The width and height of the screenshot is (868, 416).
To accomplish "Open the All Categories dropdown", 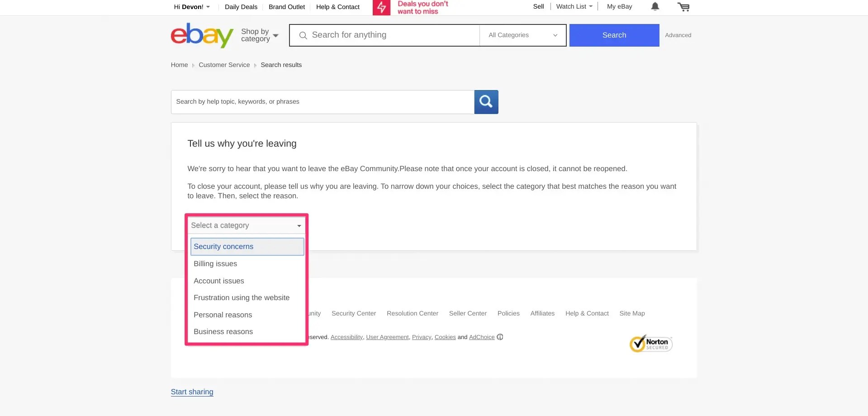I will pos(523,35).
